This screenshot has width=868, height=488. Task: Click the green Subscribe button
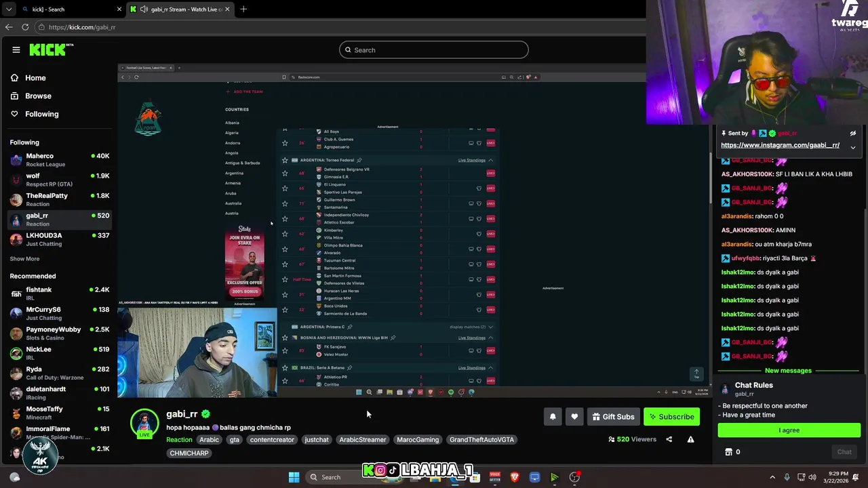671,417
